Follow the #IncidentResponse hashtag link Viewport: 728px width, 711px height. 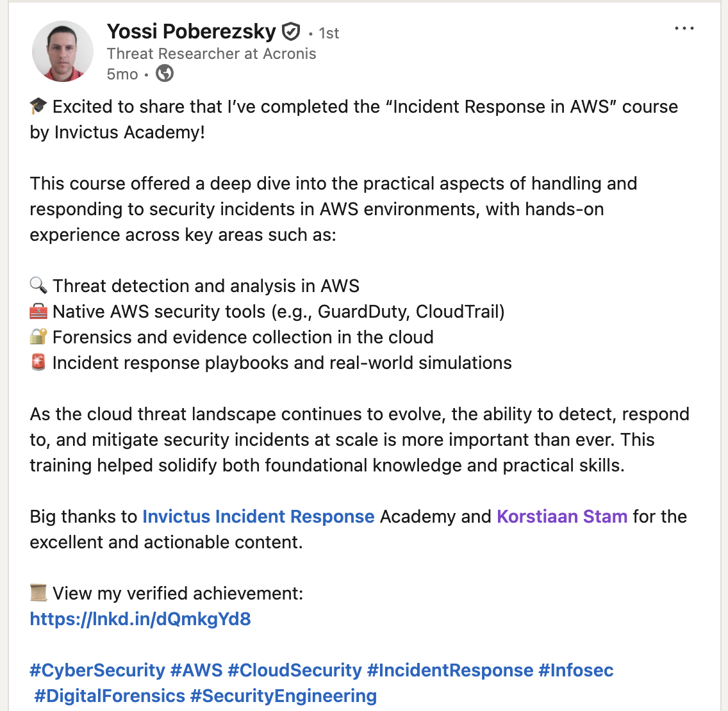coord(450,670)
